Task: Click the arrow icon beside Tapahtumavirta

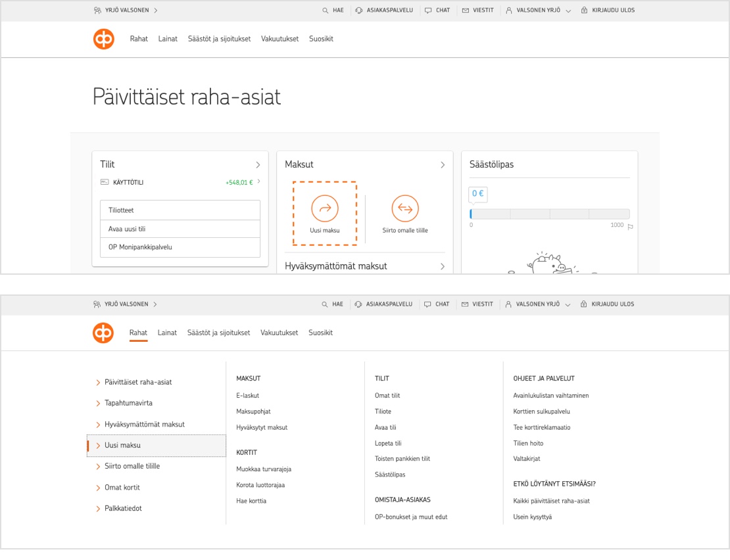Action: tap(98, 403)
